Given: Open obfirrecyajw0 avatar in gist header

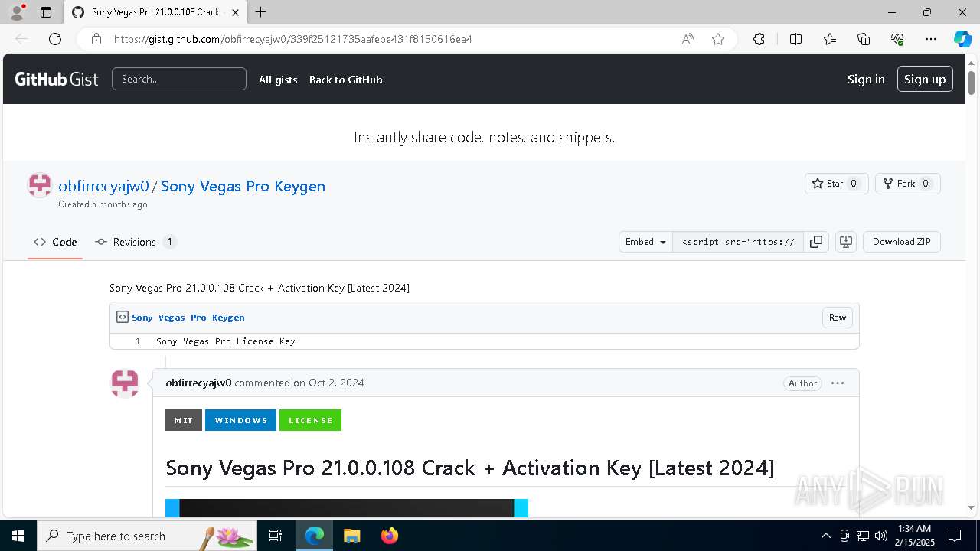Looking at the screenshot, I should point(40,185).
